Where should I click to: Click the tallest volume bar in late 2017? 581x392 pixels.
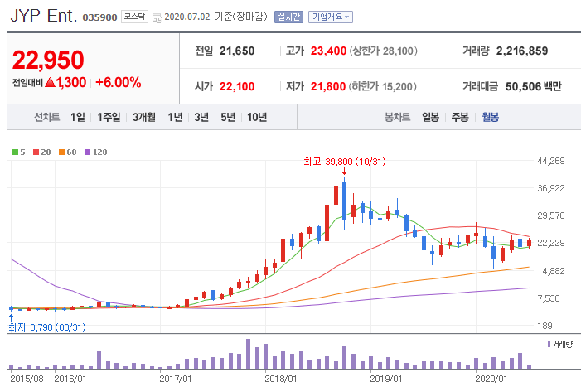pyautogui.click(x=249, y=354)
